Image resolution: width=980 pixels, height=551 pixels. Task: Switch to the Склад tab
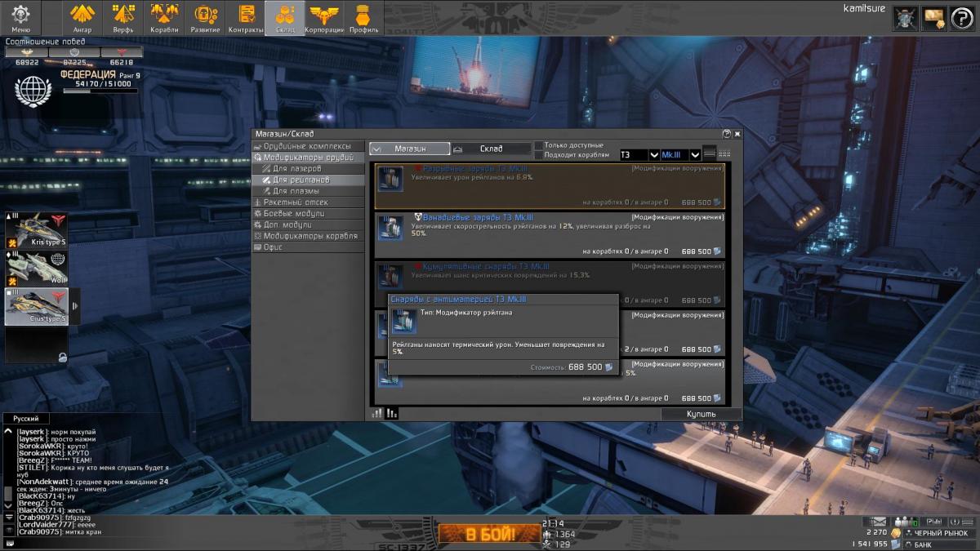coord(491,149)
